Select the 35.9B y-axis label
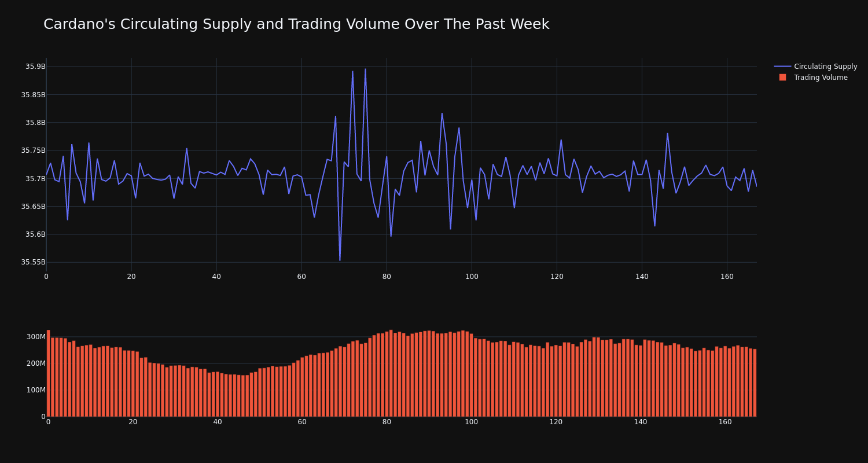Screen dimensions: 868x463 point(35,67)
